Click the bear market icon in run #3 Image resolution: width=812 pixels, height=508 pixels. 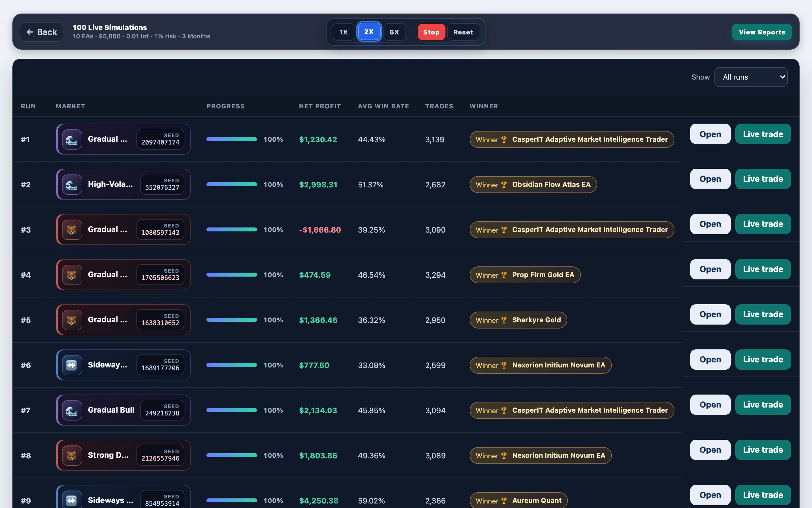pyautogui.click(x=72, y=229)
